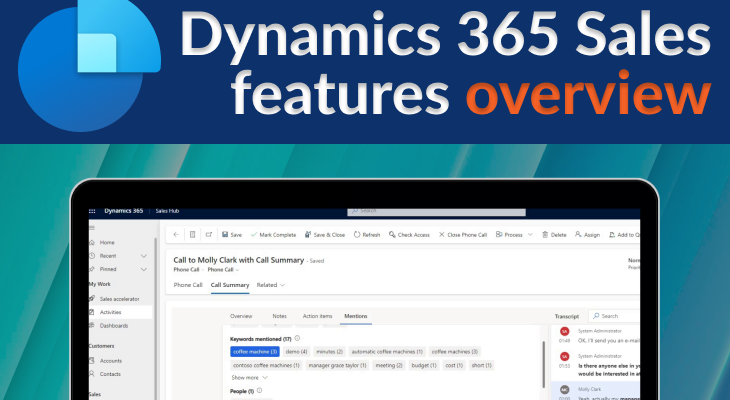Click System Administrator avatar at 01:49

click(x=565, y=332)
